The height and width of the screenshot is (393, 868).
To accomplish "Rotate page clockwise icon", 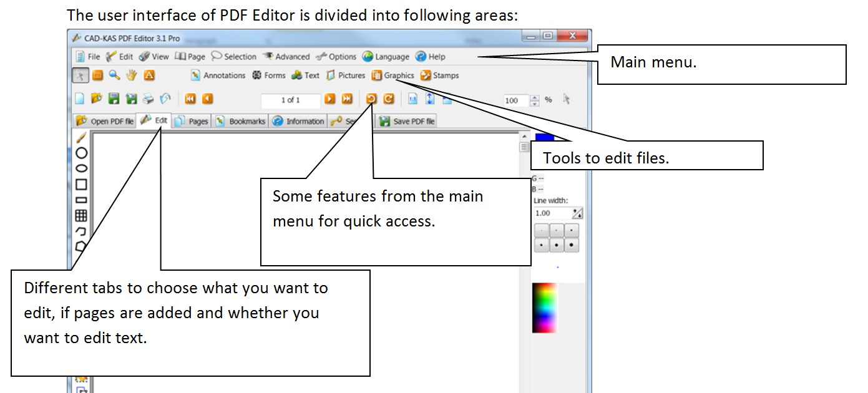I will (x=388, y=99).
